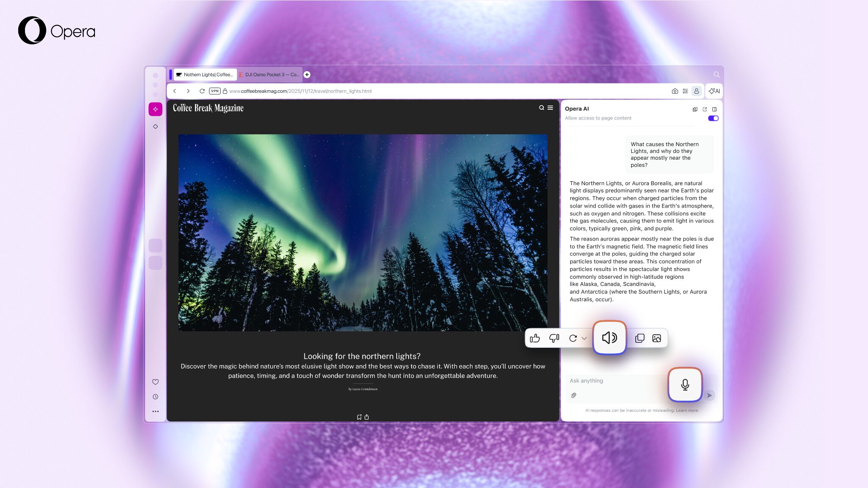This screenshot has height=488, width=868.
Task: Open the snapshot camera tool
Action: click(675, 91)
